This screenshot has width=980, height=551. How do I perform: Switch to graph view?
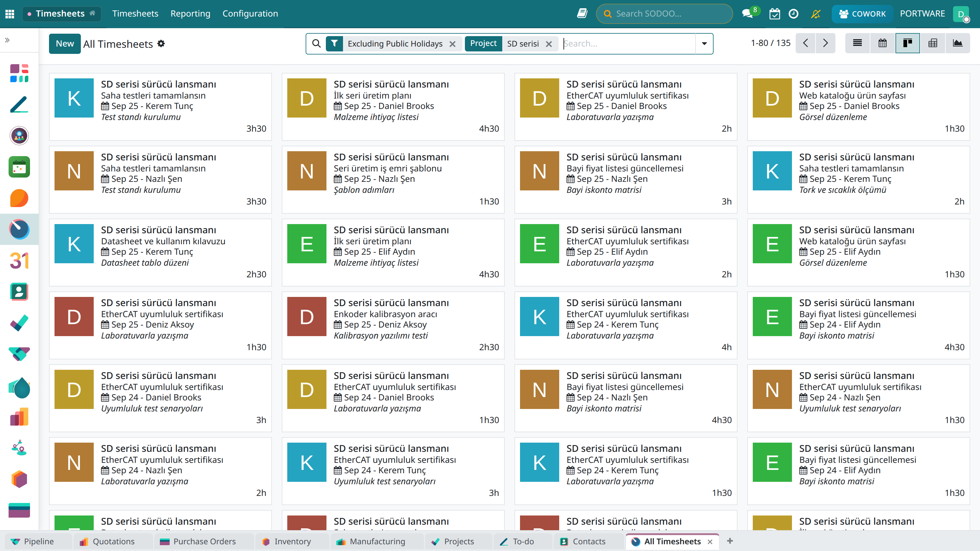(958, 43)
